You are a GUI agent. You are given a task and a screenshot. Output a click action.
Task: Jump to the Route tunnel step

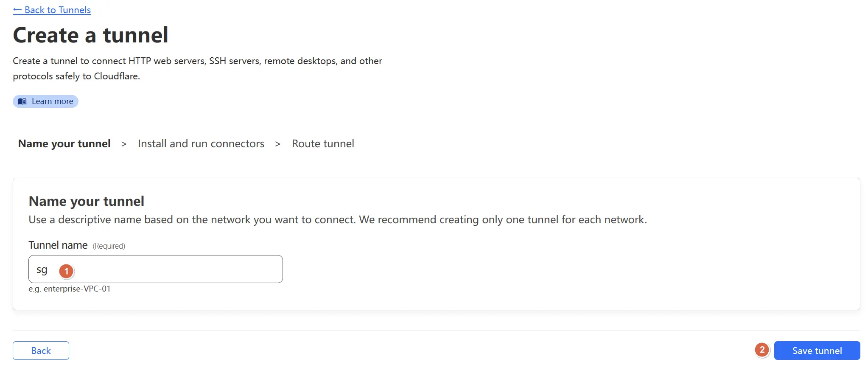click(323, 144)
